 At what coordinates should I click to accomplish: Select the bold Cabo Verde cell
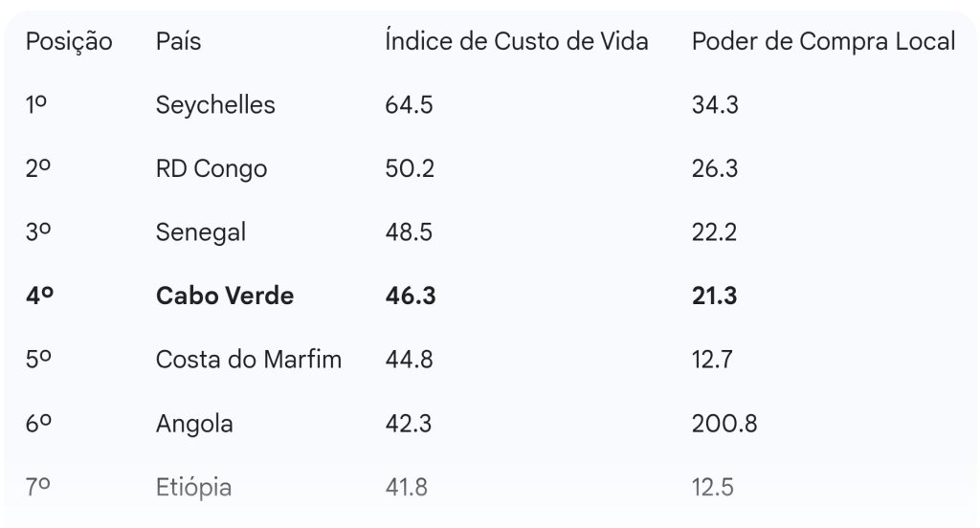(x=225, y=297)
